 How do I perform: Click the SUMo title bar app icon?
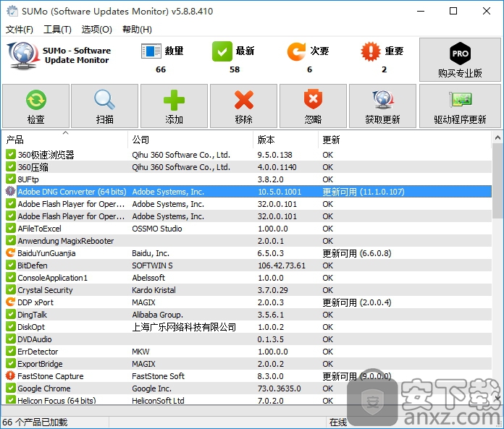click(x=12, y=12)
